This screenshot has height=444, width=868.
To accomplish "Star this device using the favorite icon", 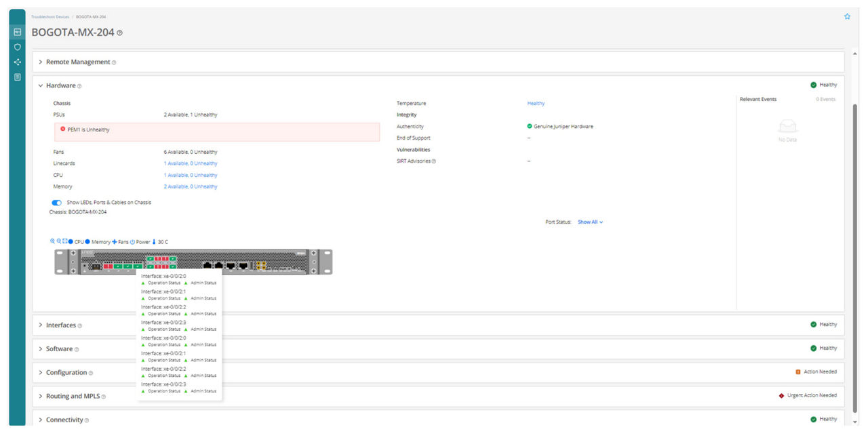I will pos(847,16).
